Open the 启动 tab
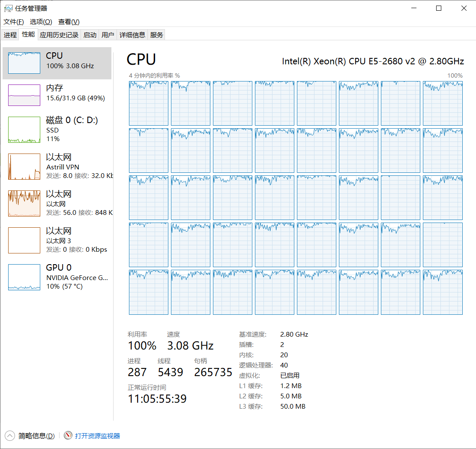476x449 pixels. (90, 35)
